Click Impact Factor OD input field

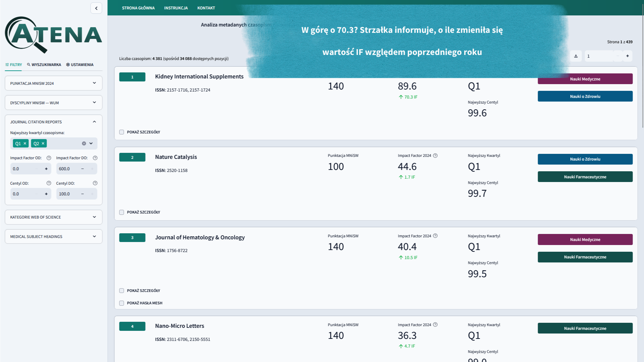coord(22,169)
